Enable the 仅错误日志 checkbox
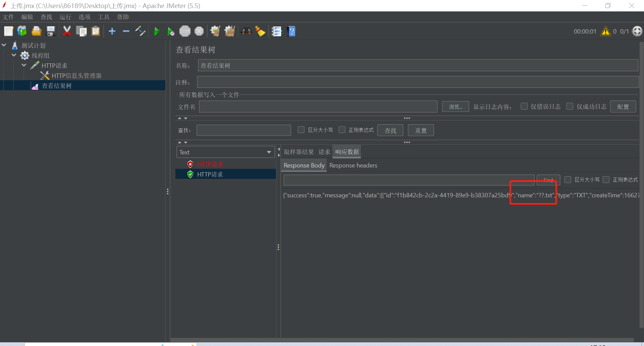This screenshot has width=644, height=346. click(x=524, y=106)
